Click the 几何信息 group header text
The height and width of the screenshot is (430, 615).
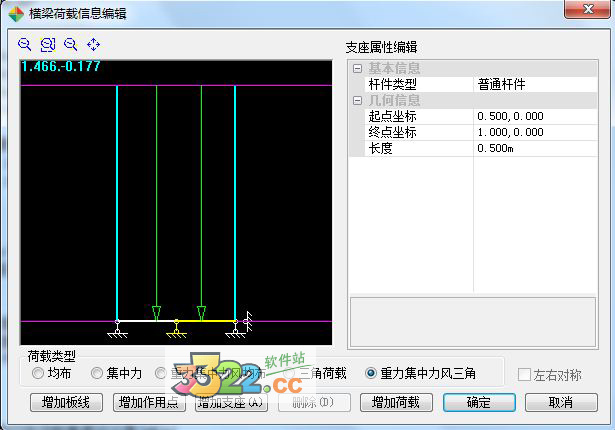[x=394, y=101]
